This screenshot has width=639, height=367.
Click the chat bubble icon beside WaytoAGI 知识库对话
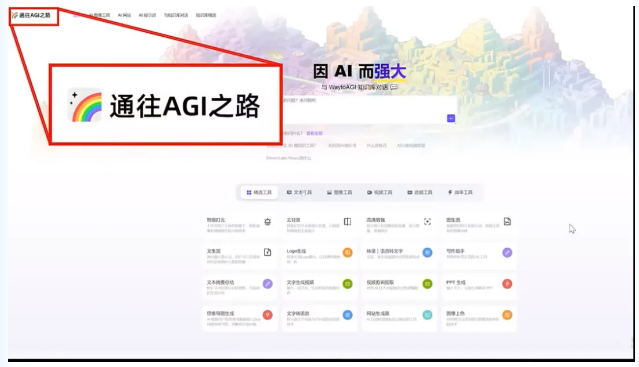pos(394,87)
